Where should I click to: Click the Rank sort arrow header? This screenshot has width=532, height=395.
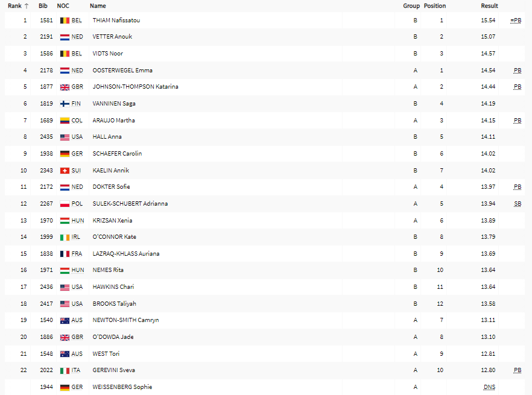(26, 6)
